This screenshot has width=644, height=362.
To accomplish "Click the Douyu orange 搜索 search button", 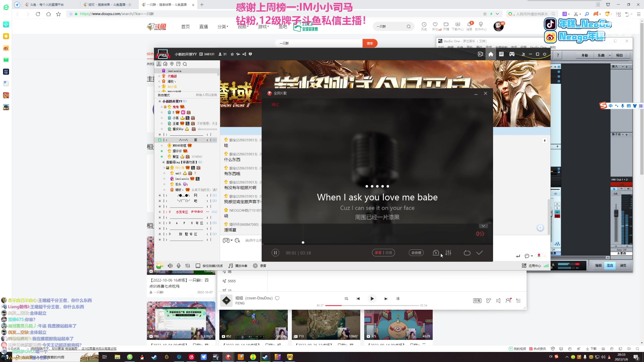I will pyautogui.click(x=370, y=43).
